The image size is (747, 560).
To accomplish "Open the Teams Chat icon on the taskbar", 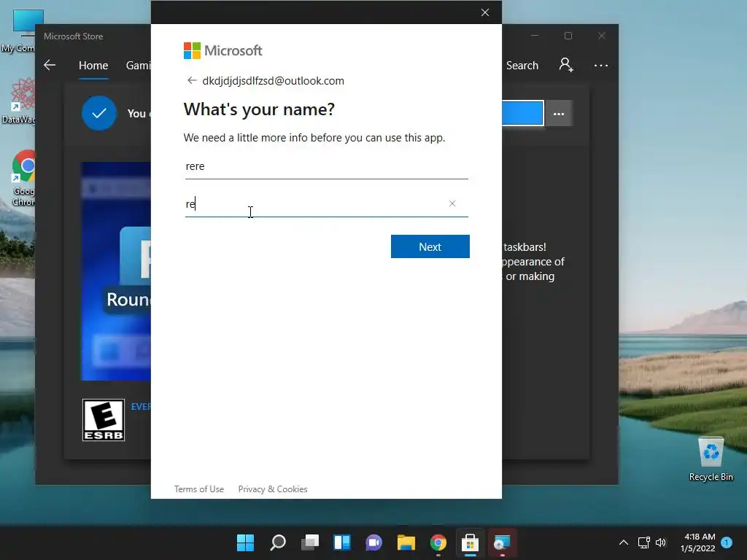I will [374, 542].
